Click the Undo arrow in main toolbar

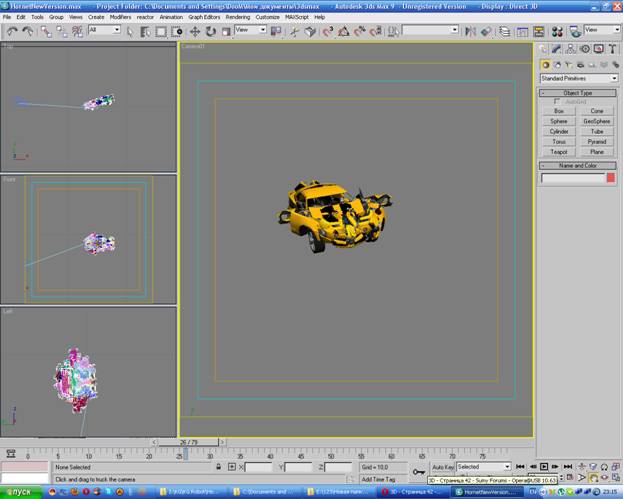point(11,31)
